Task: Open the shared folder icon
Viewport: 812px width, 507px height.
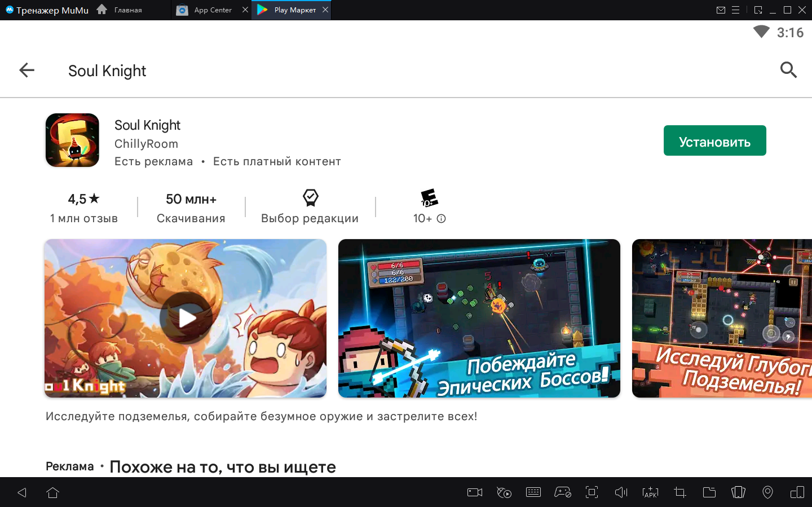Action: click(709, 492)
